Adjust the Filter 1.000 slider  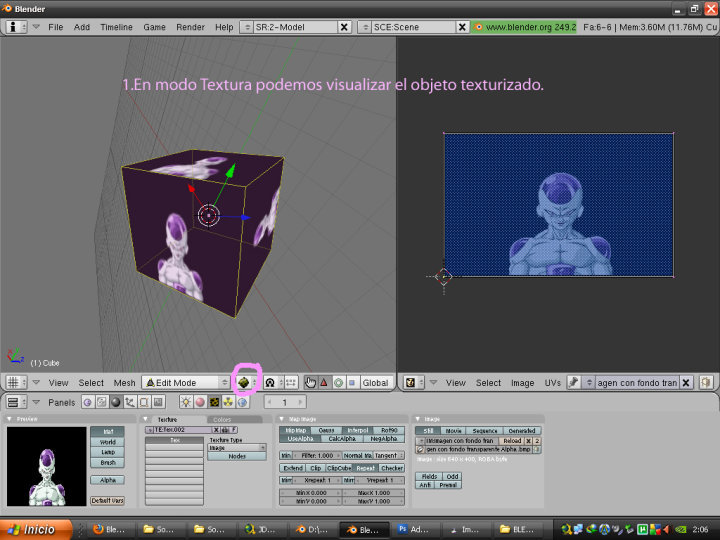(317, 456)
